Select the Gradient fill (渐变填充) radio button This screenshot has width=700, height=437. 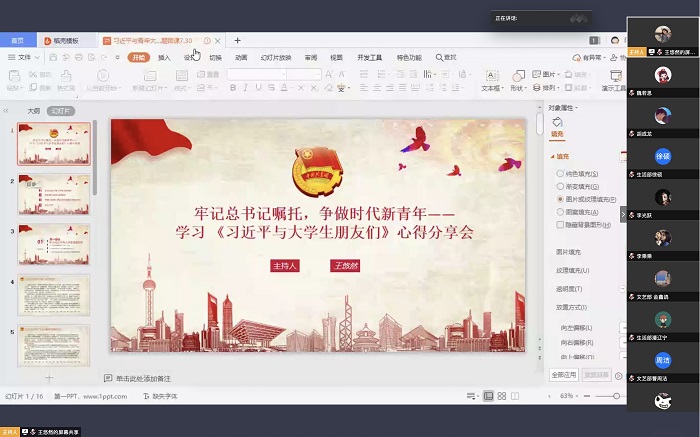[x=560, y=186]
